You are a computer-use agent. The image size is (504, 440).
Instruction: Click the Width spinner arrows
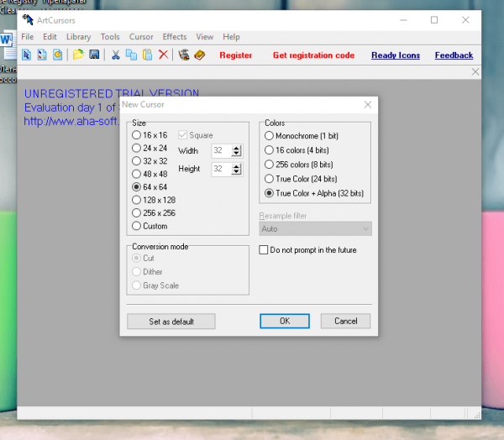237,151
